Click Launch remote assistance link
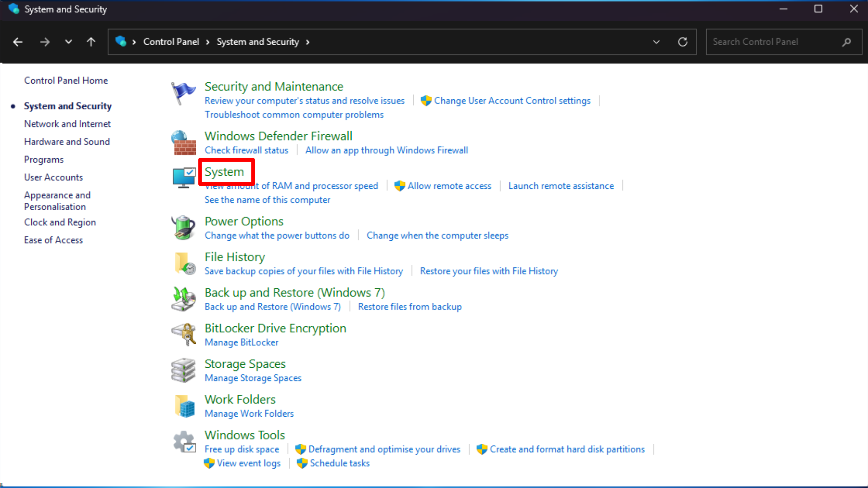Viewport: 868px width, 488px height. pyautogui.click(x=561, y=186)
